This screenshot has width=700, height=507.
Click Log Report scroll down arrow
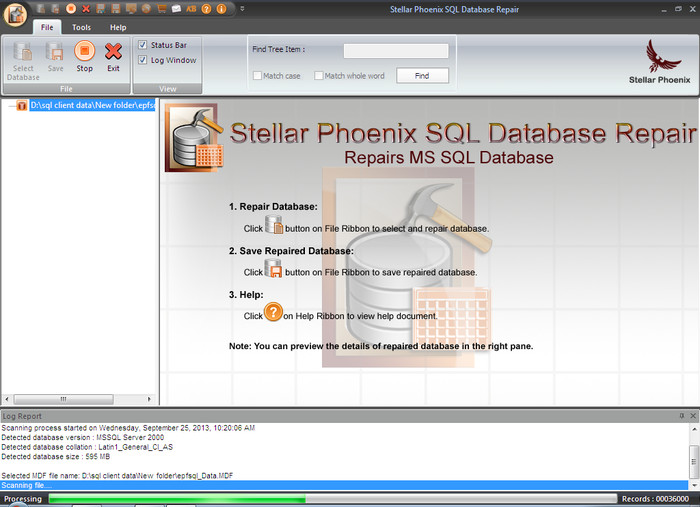pyautogui.click(x=694, y=485)
